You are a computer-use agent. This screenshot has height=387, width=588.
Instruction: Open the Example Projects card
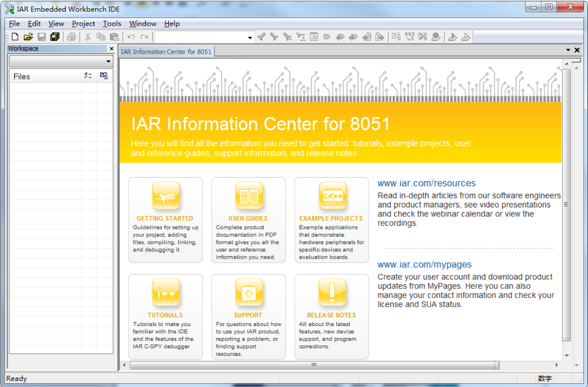coord(332,220)
